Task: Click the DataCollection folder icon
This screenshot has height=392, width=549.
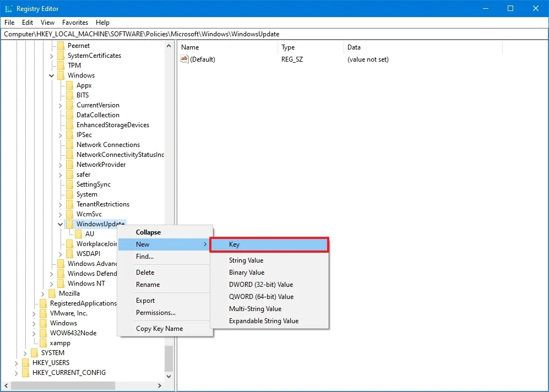Action: 70,115
